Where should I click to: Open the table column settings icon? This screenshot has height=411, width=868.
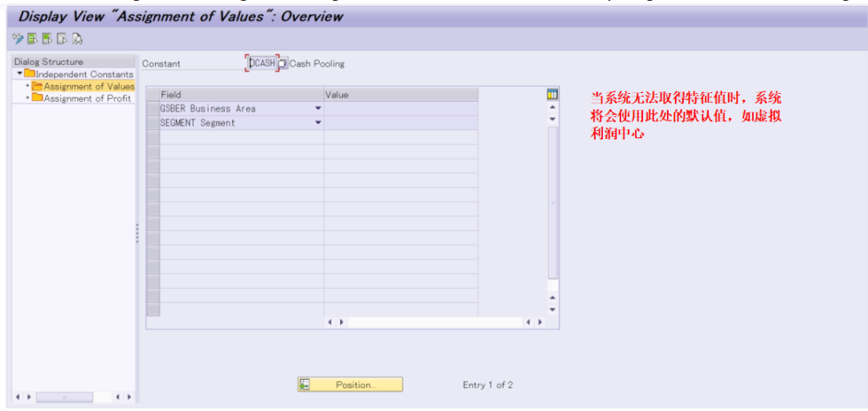552,94
